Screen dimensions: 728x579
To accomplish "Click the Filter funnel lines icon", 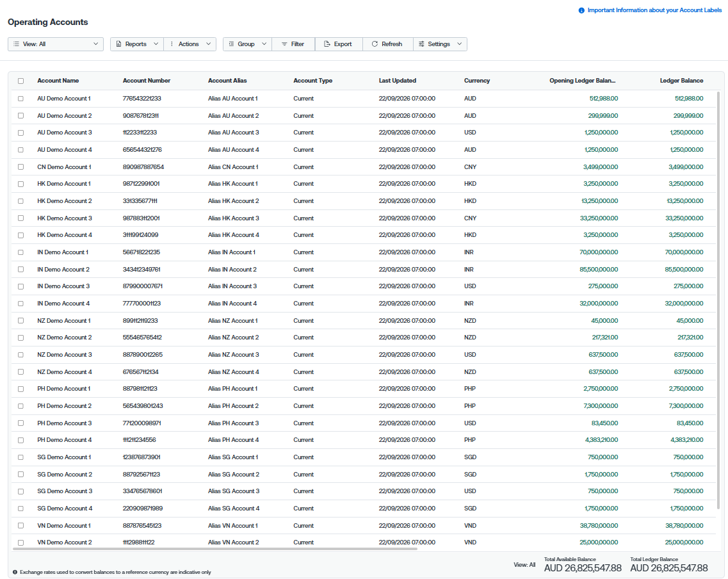I will coord(284,44).
